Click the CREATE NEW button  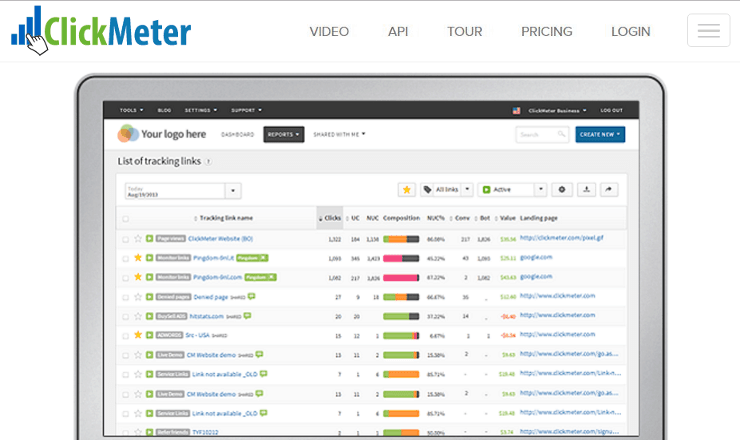(600, 135)
